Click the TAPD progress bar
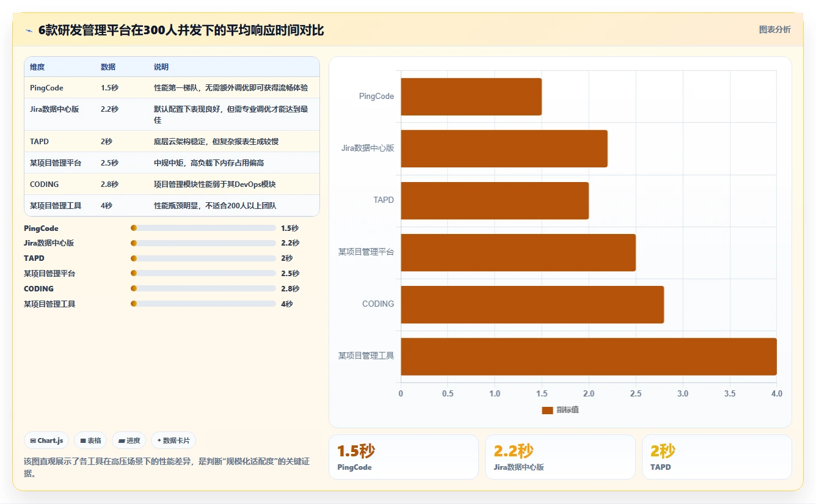 203,258
